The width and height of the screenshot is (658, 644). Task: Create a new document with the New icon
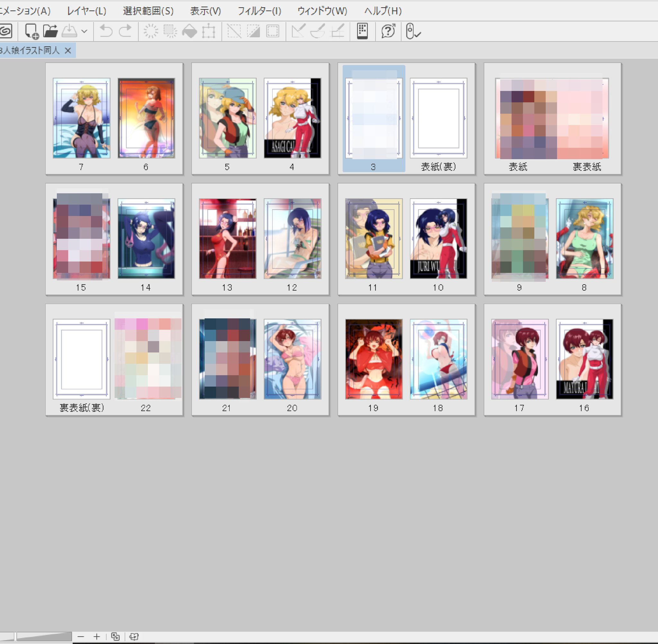click(31, 31)
